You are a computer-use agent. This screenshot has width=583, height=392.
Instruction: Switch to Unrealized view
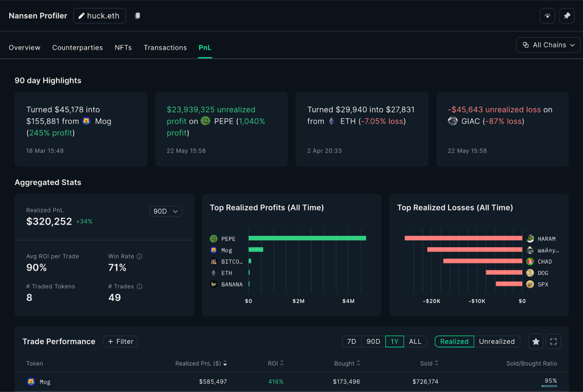pos(497,342)
